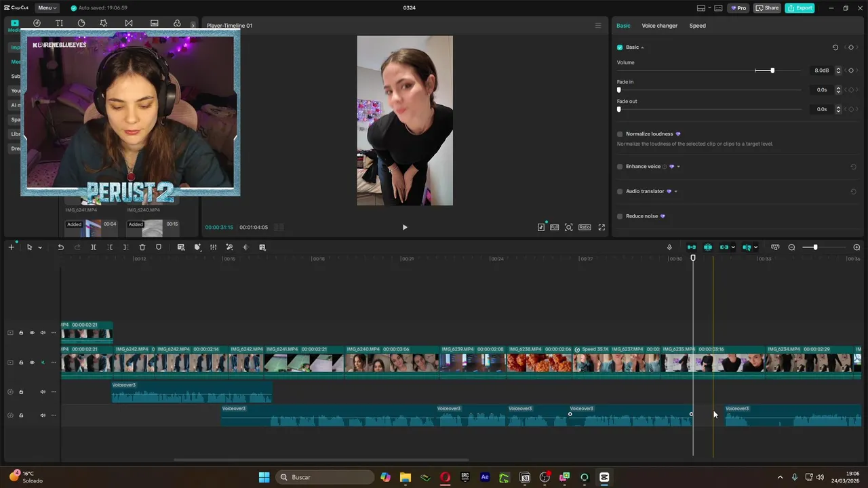868x488 pixels.
Task: Open the player options hamburger menu
Action: tap(598, 26)
